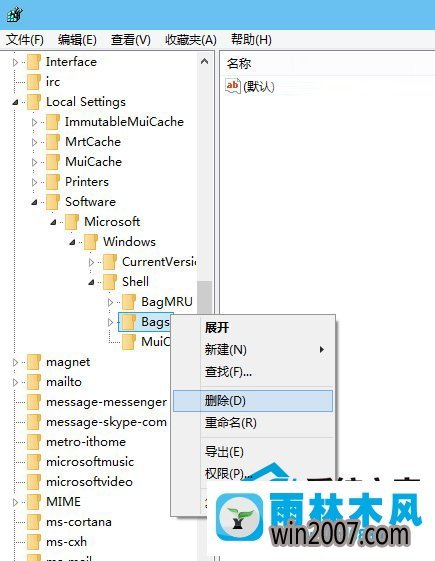Click the Software folder icon
Viewport: 435px width, 561px height.
pyautogui.click(x=53, y=202)
